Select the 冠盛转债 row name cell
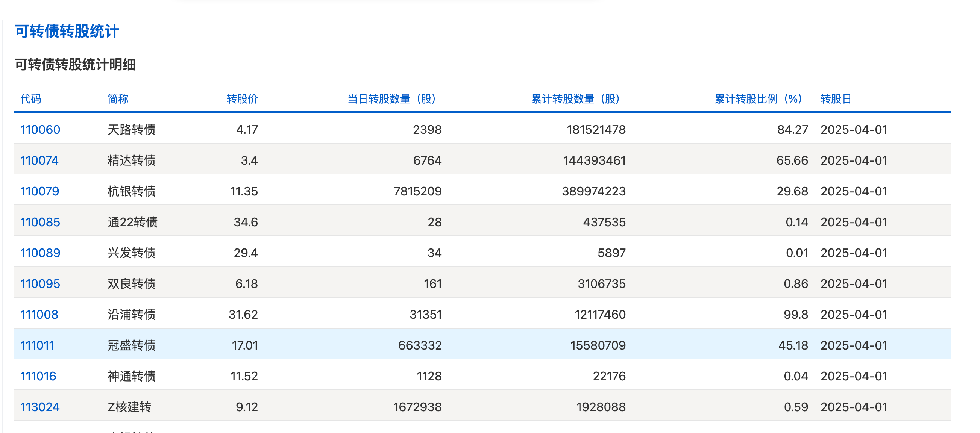Image resolution: width=980 pixels, height=433 pixels. pos(131,345)
